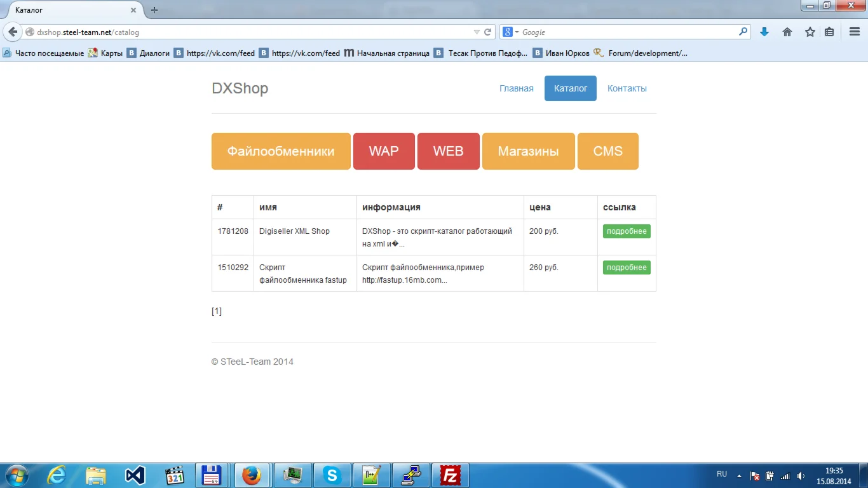Open the bookmarks sidebar list icon
Image resolution: width=868 pixels, height=488 pixels.
coord(829,31)
